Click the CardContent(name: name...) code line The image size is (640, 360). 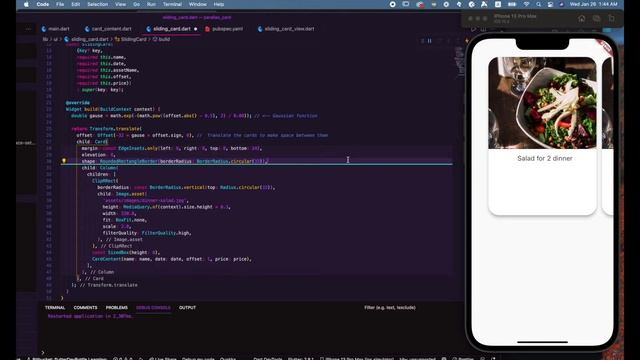coord(172,259)
